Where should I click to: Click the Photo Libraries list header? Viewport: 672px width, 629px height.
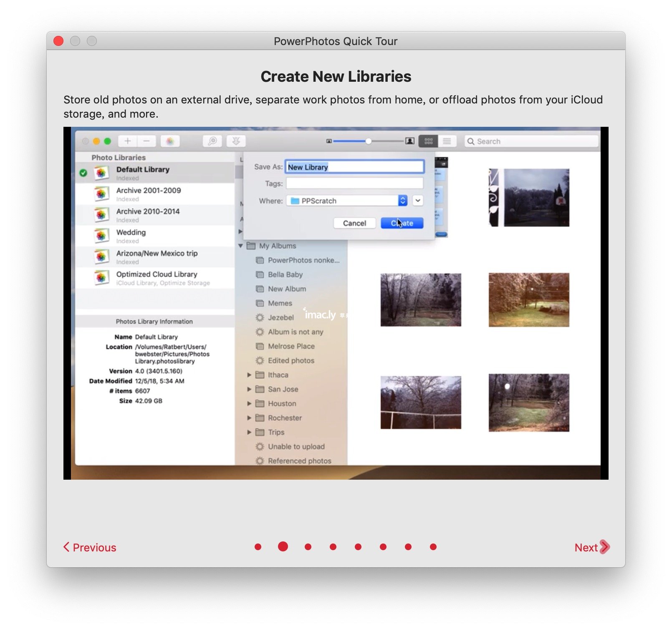click(119, 158)
